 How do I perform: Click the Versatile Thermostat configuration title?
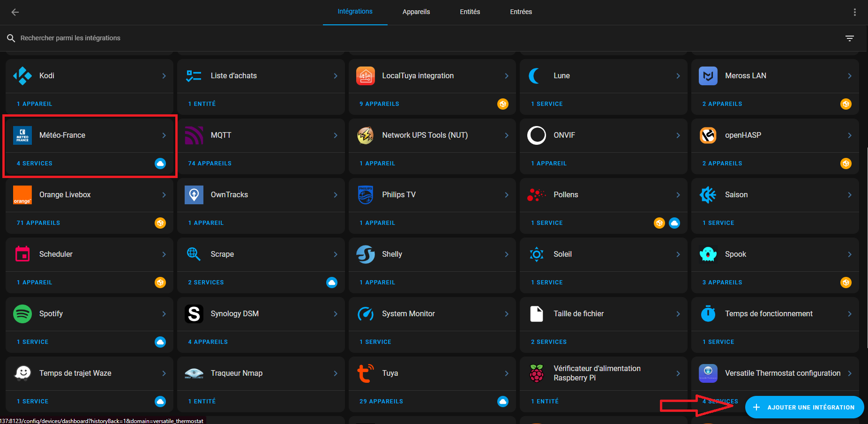pos(783,373)
